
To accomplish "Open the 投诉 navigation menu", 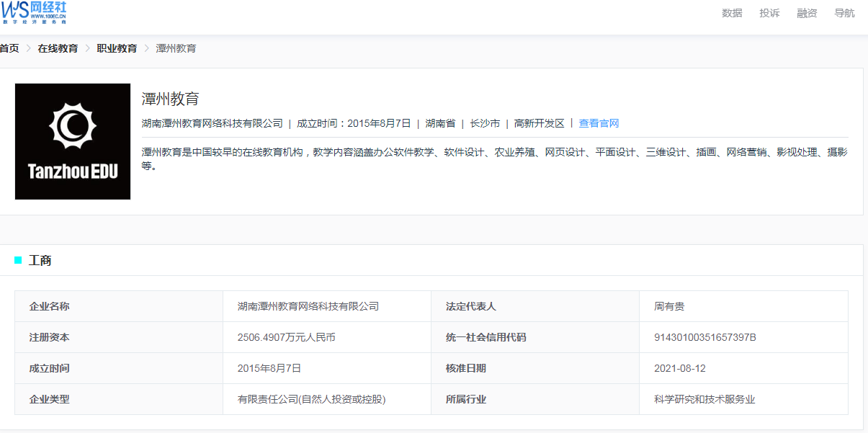I will [x=769, y=13].
